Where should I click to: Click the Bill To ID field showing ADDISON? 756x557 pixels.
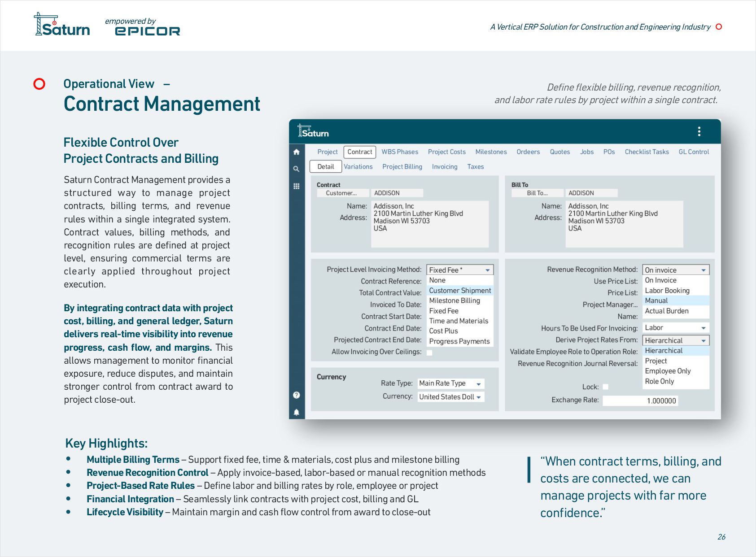point(591,193)
